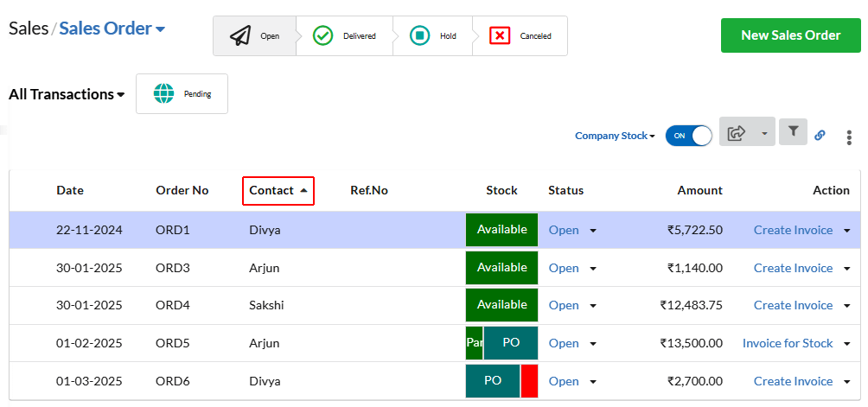Open status dropdown arrow for ORD6
The width and height of the screenshot is (868, 407).
tap(593, 382)
